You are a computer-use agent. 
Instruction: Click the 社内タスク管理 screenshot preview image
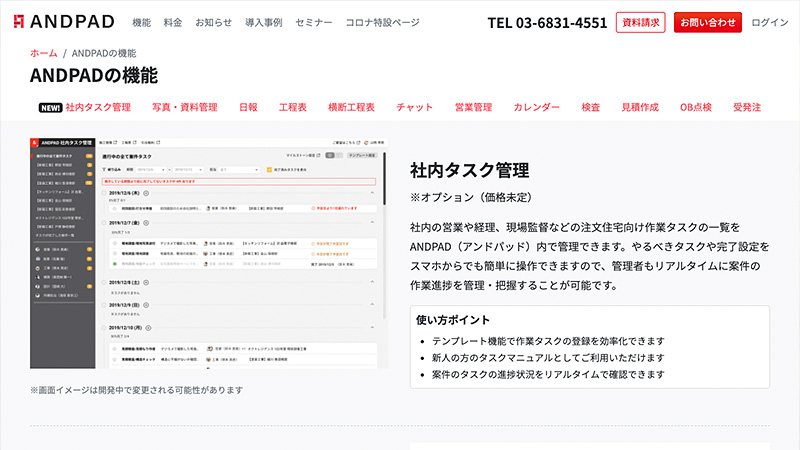[209, 253]
